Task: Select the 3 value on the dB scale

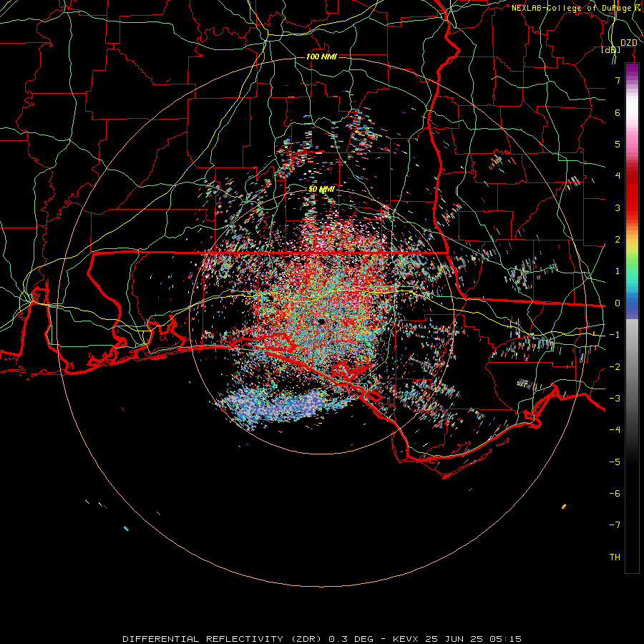Action: click(x=618, y=208)
